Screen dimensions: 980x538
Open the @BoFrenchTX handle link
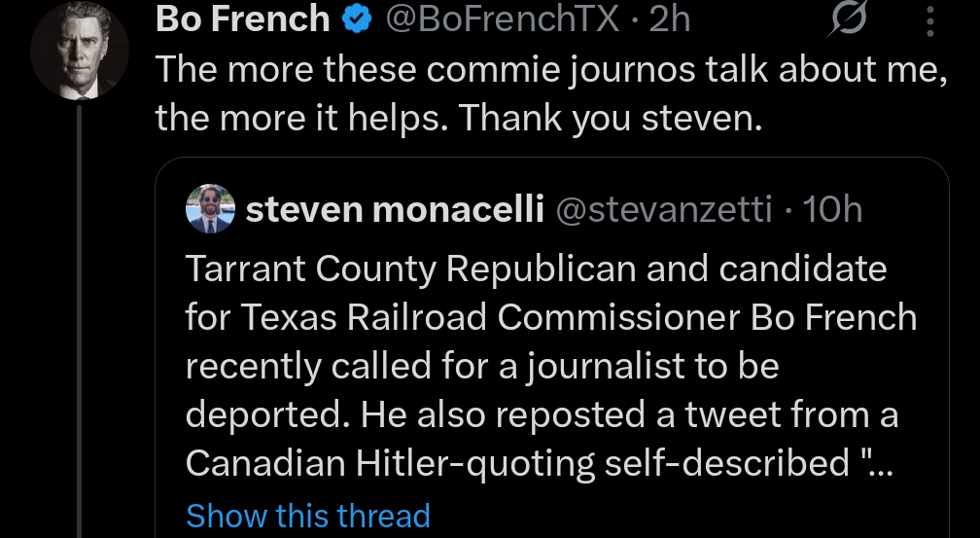503,19
